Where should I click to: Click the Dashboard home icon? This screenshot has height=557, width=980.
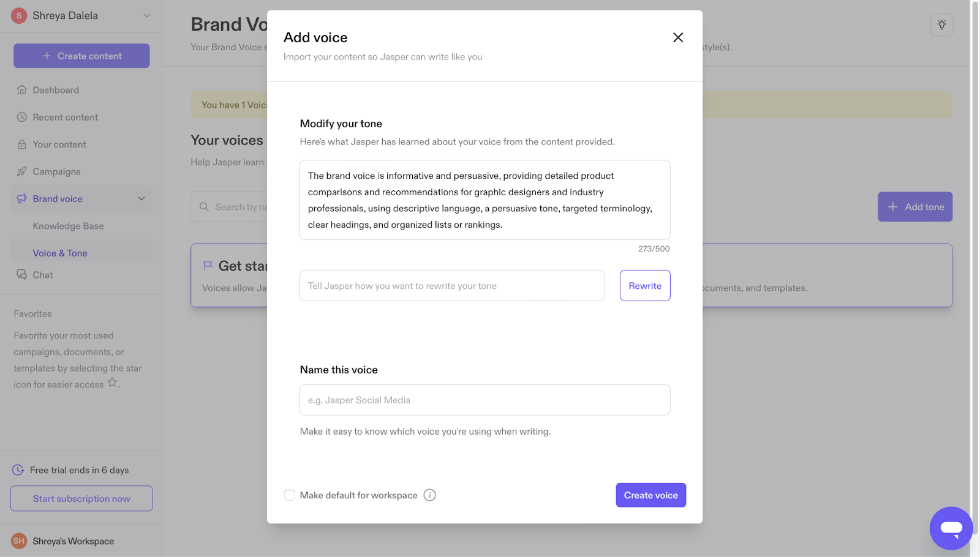22,90
